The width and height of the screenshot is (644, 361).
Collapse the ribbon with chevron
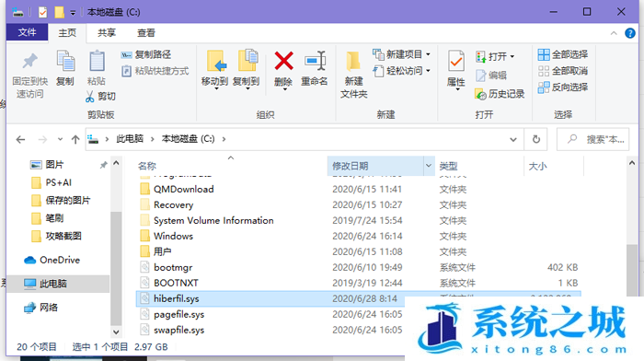[x=614, y=33]
